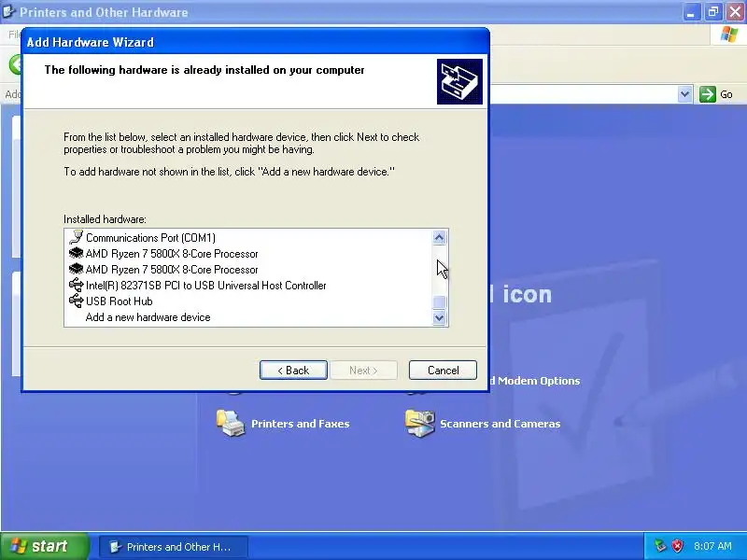Select Communications Port (COM1) list entry
747x560 pixels.
point(150,238)
